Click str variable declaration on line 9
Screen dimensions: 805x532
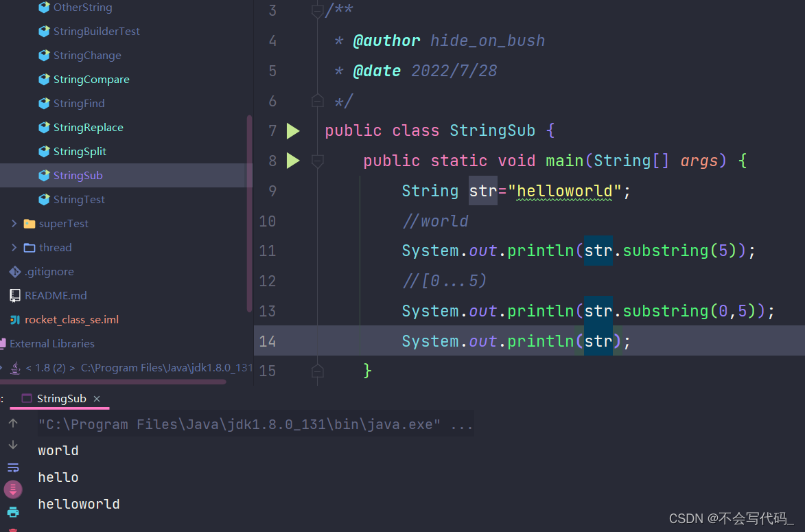click(483, 191)
